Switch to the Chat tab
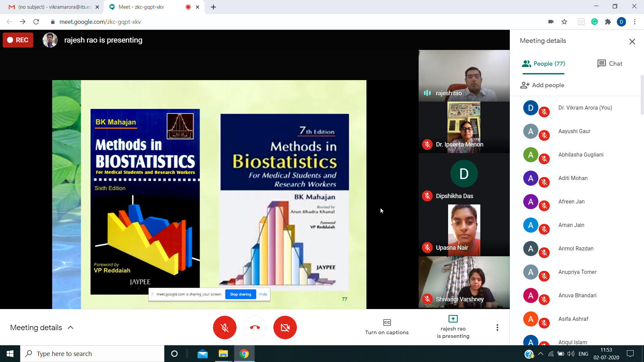644x362 pixels. click(x=609, y=64)
